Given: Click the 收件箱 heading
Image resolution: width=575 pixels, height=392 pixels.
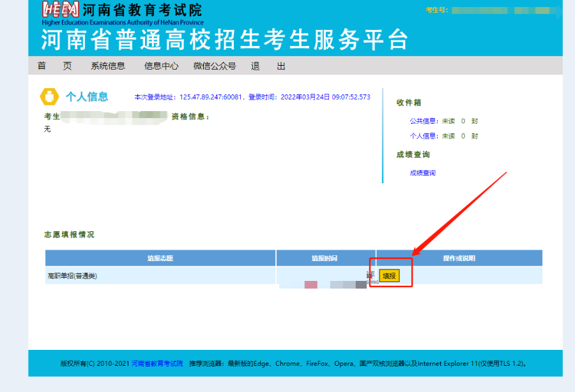Looking at the screenshot, I should [x=408, y=103].
